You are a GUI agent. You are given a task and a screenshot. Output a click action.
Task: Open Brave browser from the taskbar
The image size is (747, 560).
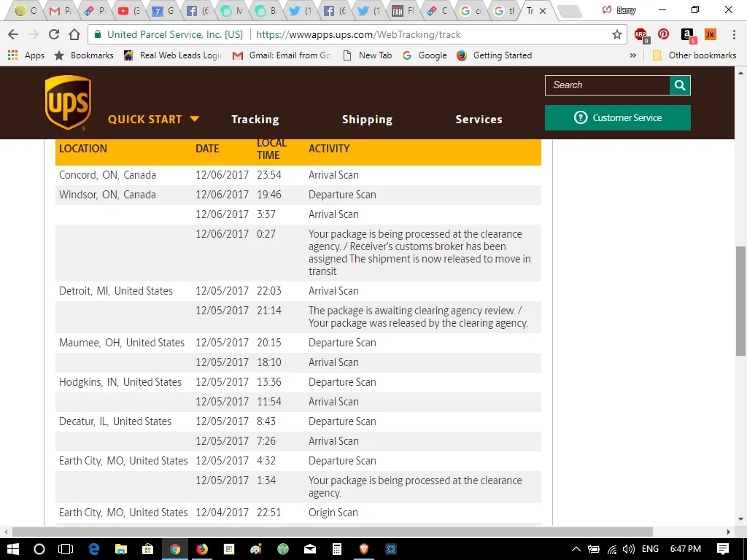point(364,549)
